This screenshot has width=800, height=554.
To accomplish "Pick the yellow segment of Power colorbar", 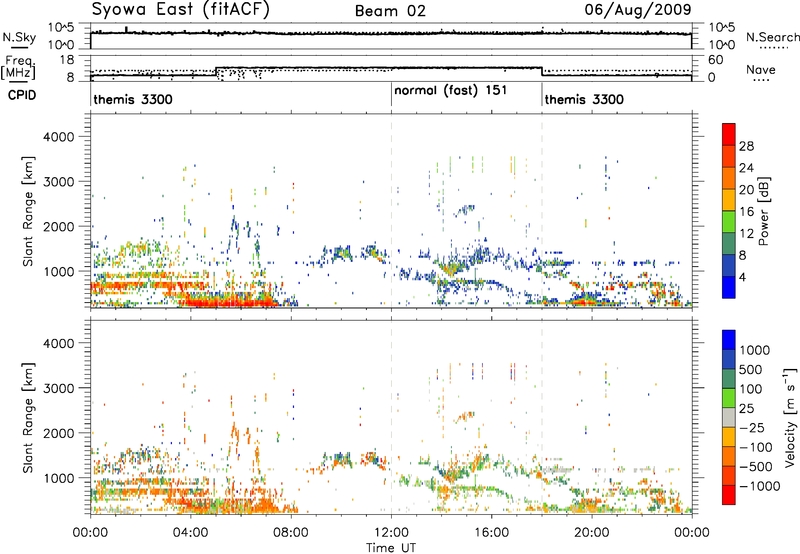I will point(729,200).
